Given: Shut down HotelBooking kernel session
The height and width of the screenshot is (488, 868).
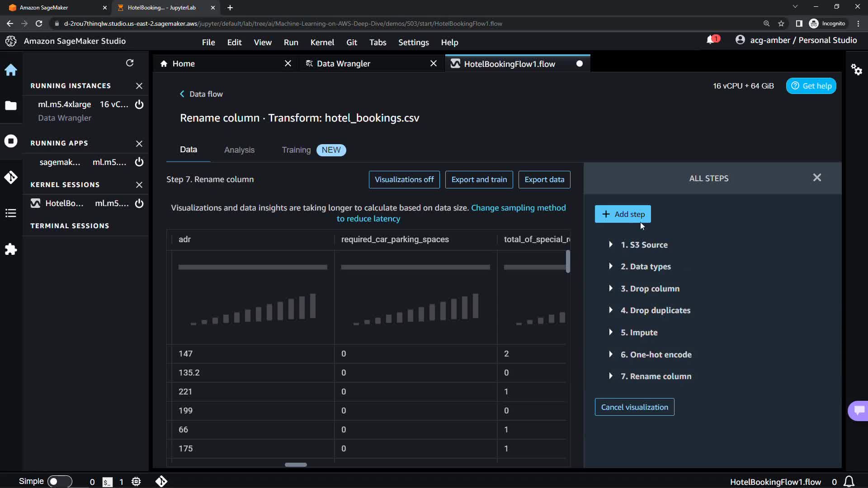Looking at the screenshot, I should 139,203.
